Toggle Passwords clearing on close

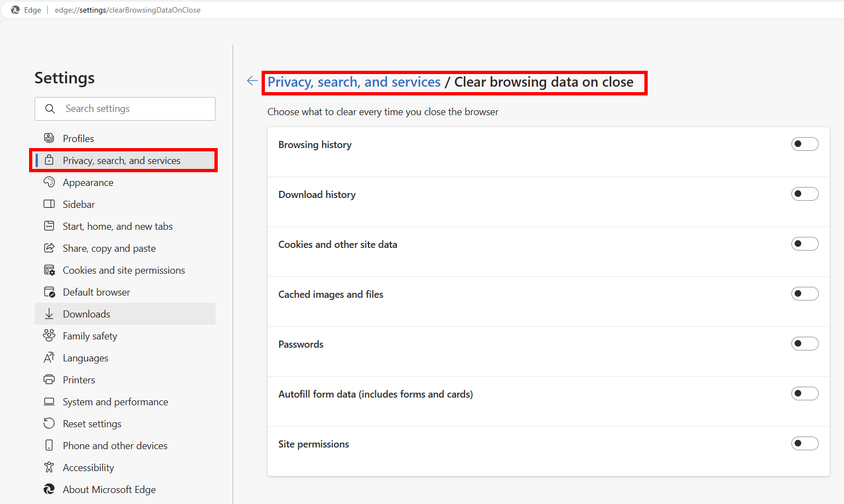click(805, 344)
